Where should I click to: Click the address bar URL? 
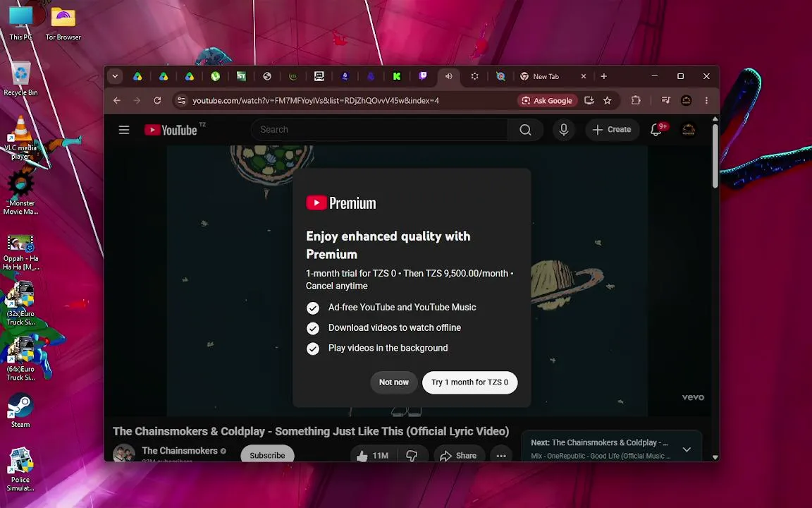315,101
